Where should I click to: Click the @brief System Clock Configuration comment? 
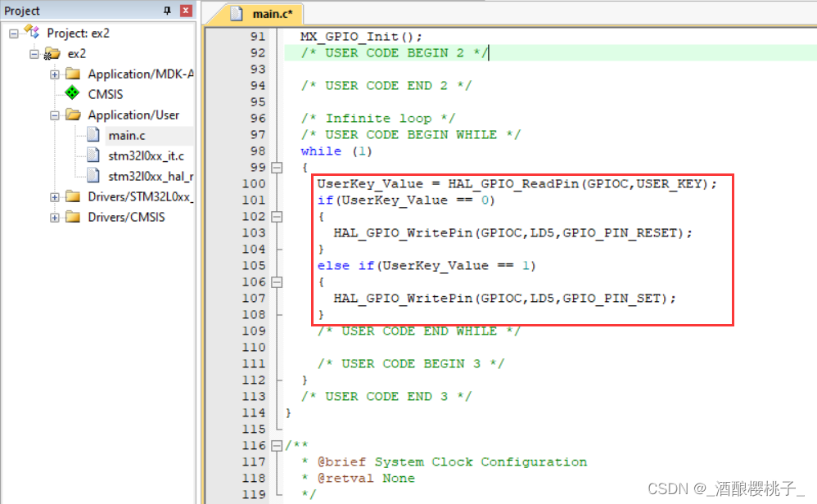[452, 461]
